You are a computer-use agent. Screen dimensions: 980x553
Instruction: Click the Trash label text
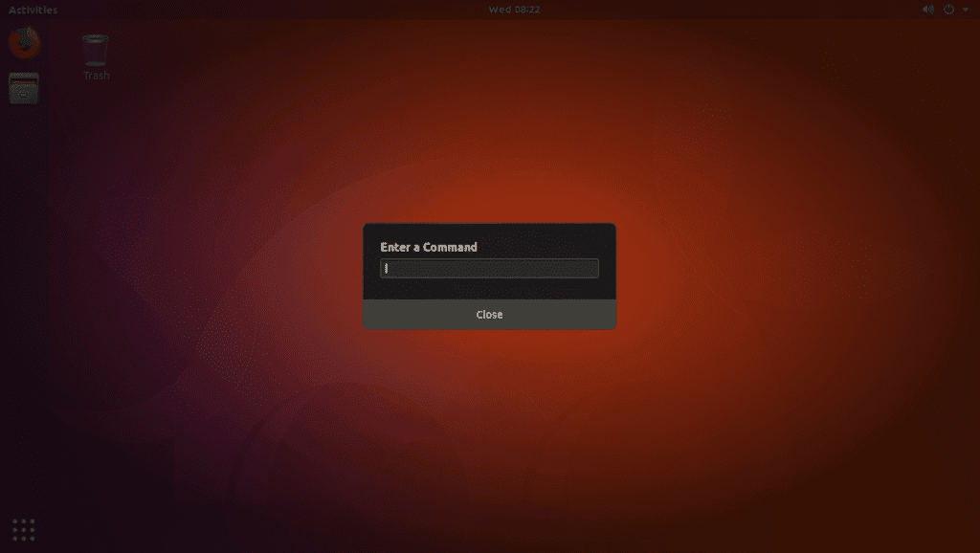tap(97, 76)
